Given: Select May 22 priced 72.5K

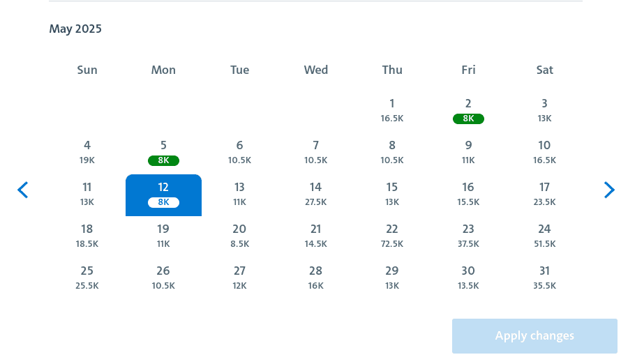Looking at the screenshot, I should [x=392, y=236].
